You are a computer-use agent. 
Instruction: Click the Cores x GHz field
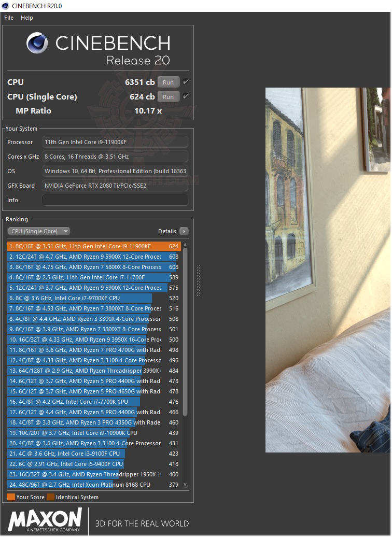tap(115, 157)
